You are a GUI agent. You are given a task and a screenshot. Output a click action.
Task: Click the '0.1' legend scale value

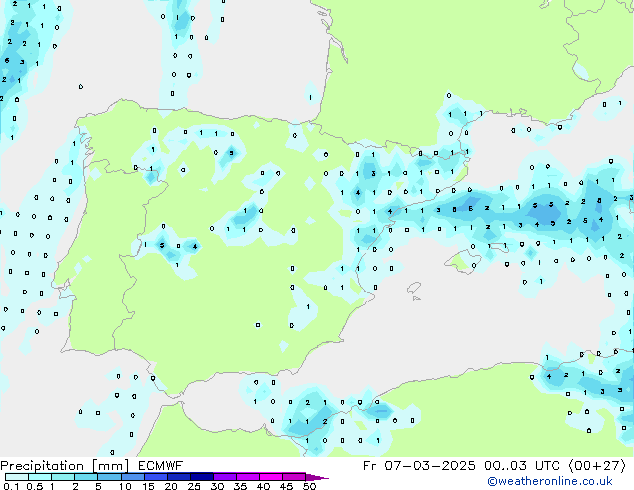11,486
